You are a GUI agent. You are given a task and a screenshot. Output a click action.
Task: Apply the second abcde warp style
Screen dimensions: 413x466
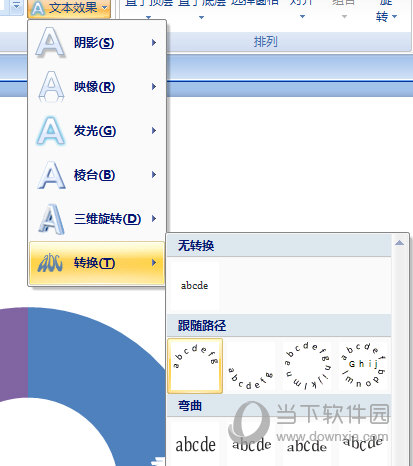click(x=251, y=445)
